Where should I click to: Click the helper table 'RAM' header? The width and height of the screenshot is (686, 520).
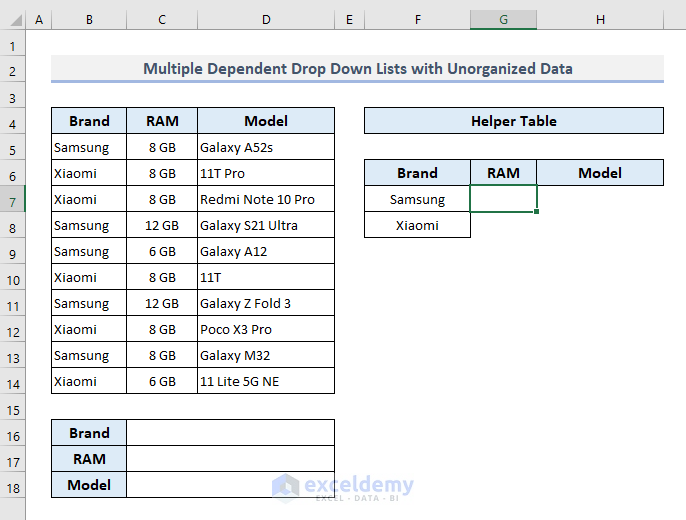coord(504,173)
